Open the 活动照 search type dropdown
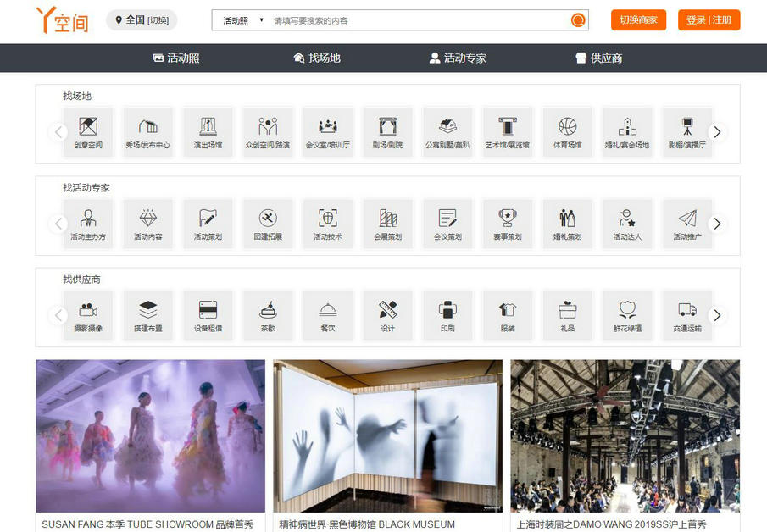 tap(243, 20)
